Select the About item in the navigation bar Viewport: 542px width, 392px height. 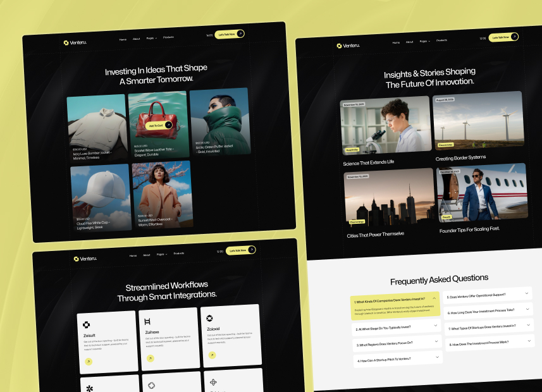135,39
